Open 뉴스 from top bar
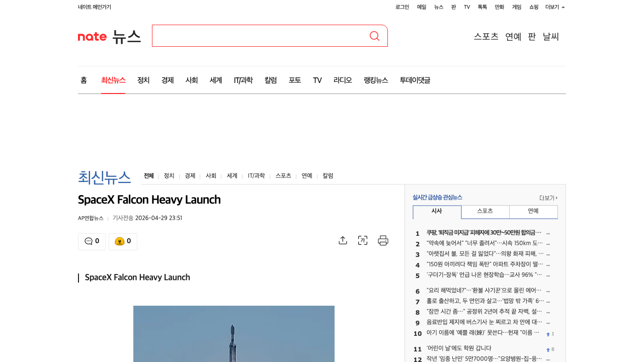644x362 pixels. (x=439, y=7)
